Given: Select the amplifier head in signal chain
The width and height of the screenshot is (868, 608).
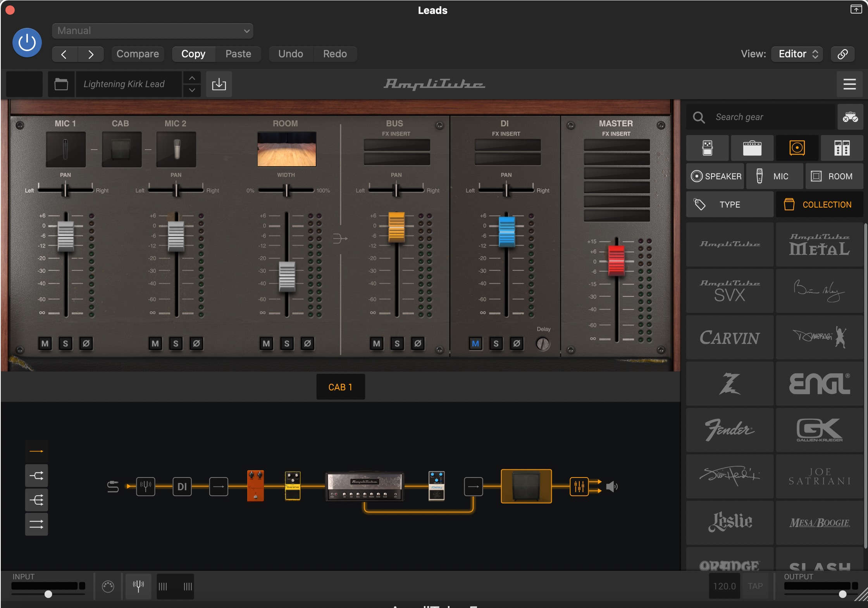Looking at the screenshot, I should click(365, 486).
